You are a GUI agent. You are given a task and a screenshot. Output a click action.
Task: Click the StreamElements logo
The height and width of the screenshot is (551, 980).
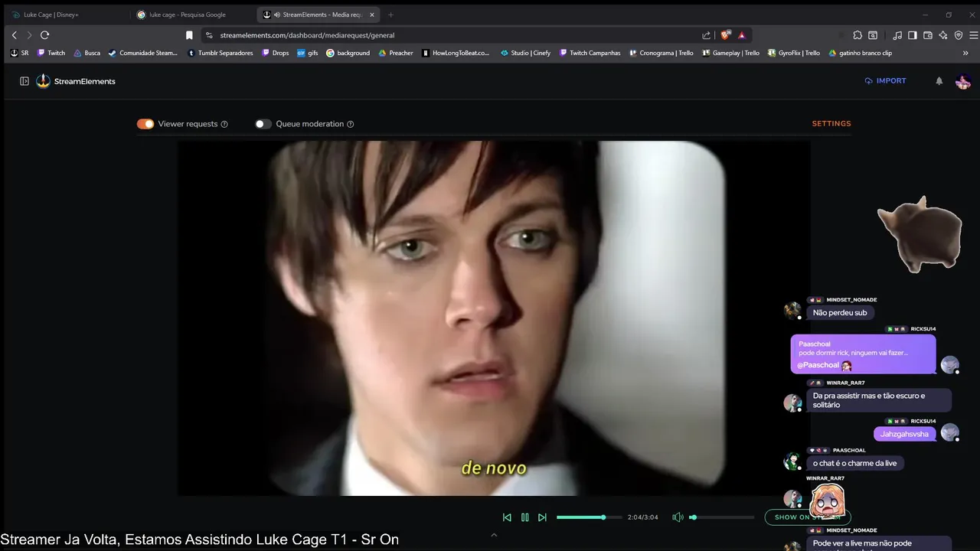tap(75, 81)
